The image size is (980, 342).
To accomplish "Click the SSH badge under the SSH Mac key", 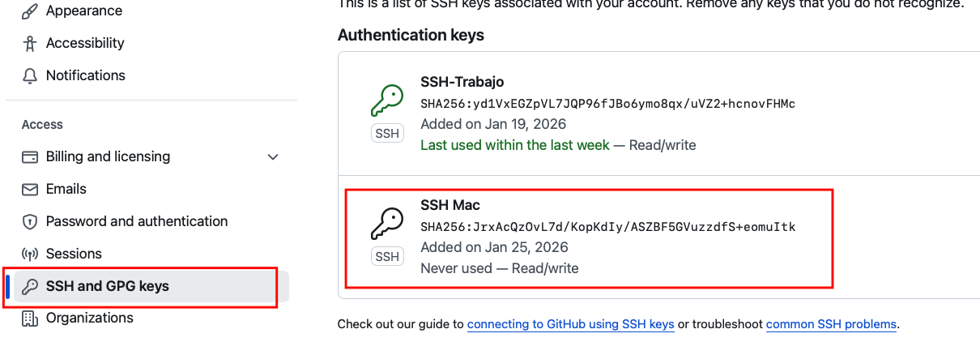I will (387, 257).
